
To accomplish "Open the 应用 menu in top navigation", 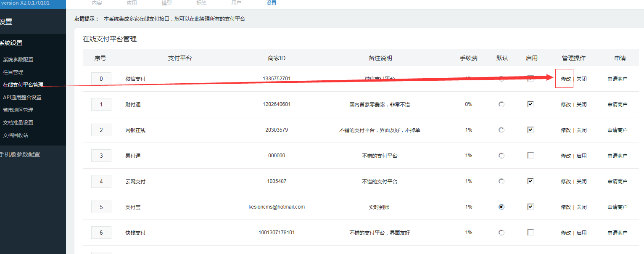I will tap(132, 3).
